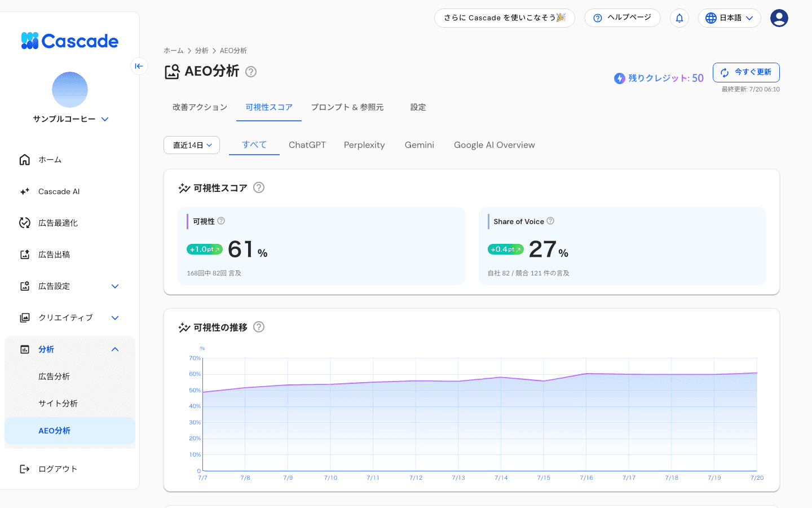
Task: Open the 日本語 language dropdown
Action: 730,18
